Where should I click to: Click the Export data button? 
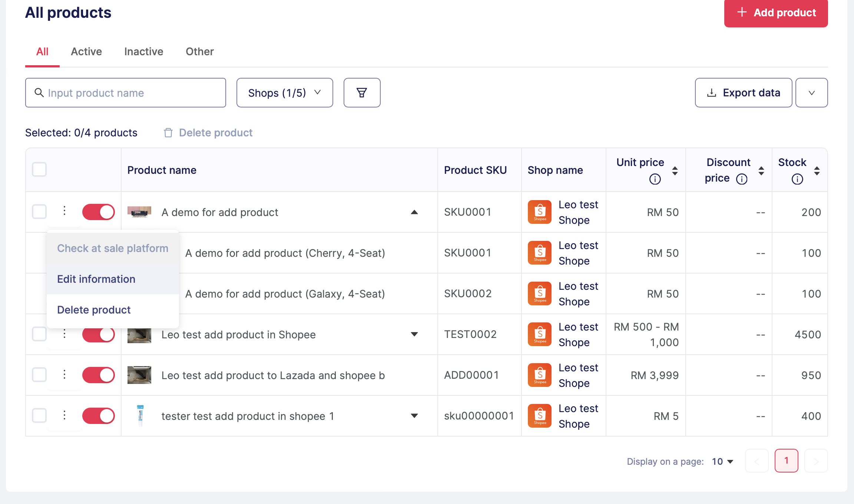(x=743, y=93)
